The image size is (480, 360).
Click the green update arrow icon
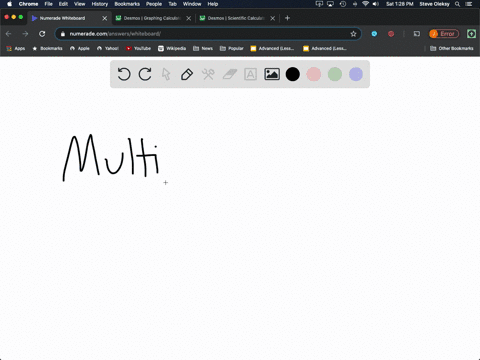coord(471,34)
